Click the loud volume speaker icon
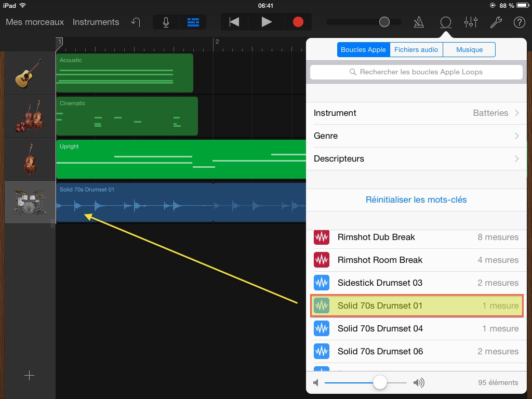Screen dimensions: 532x399 pyautogui.click(x=419, y=383)
